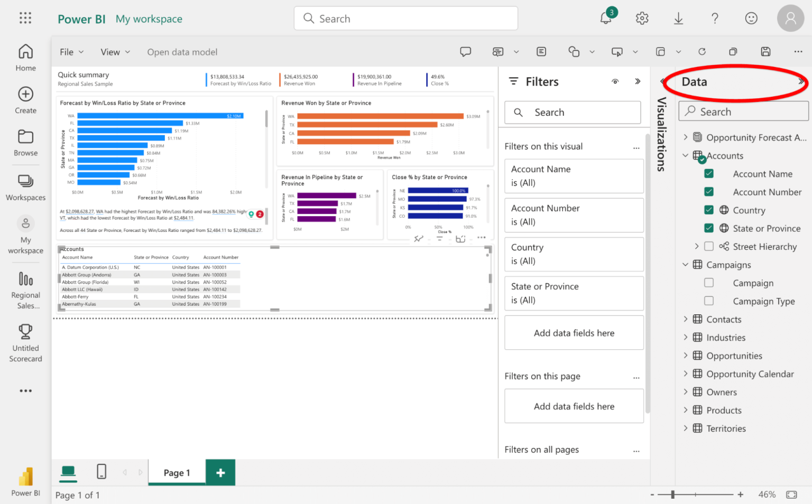This screenshot has width=812, height=504.
Task: Add a new report page
Action: [220, 472]
